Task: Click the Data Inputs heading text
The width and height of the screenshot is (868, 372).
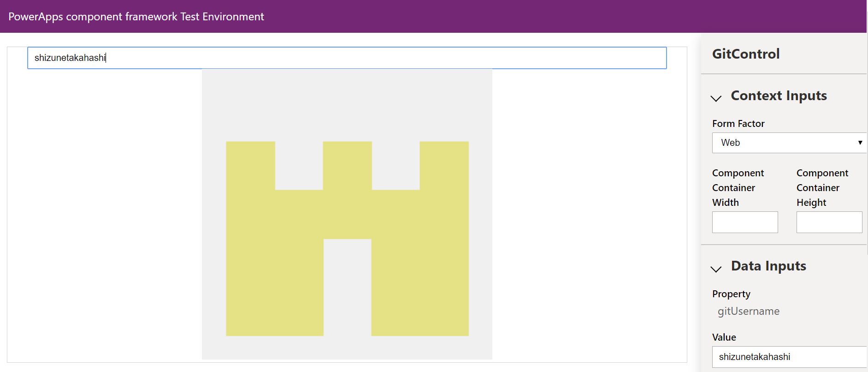Action: click(x=768, y=266)
